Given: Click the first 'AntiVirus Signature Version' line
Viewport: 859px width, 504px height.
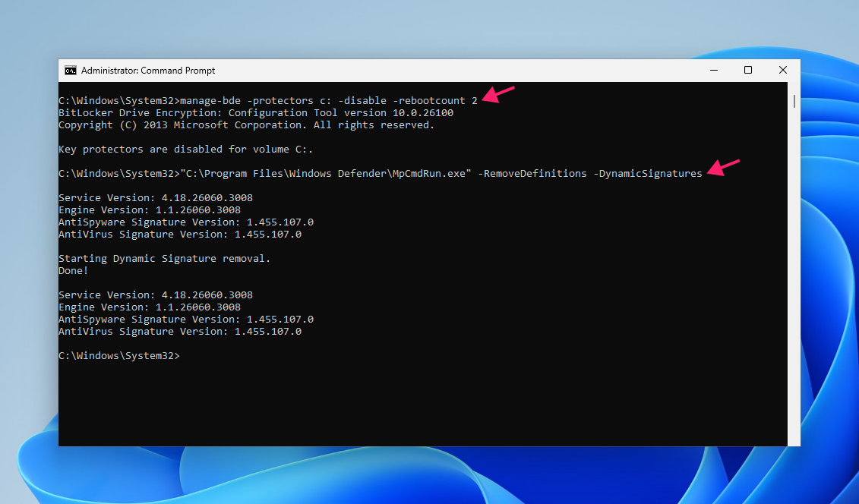Looking at the screenshot, I should pos(180,235).
